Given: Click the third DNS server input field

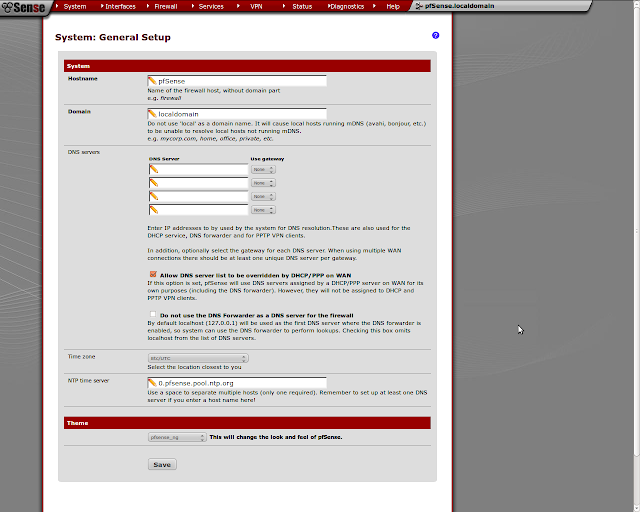Looking at the screenshot, I should click(x=198, y=196).
